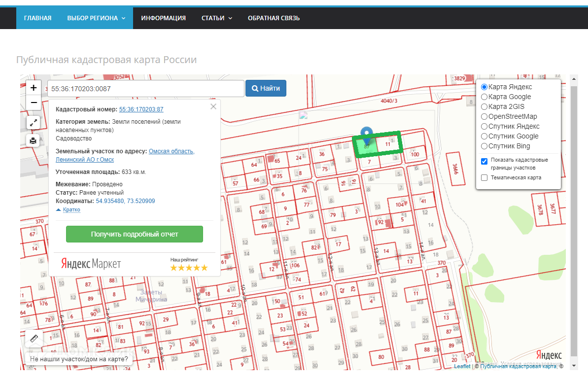Image resolution: width=588 pixels, height=379 pixels.
Task: Open Leaflet attribution link
Action: click(x=462, y=366)
